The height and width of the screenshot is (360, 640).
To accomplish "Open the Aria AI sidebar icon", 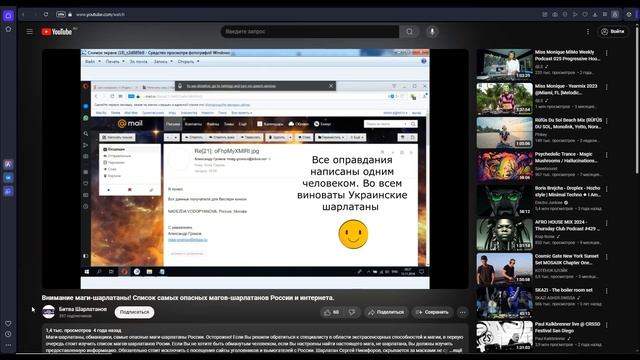I will click(8, 164).
